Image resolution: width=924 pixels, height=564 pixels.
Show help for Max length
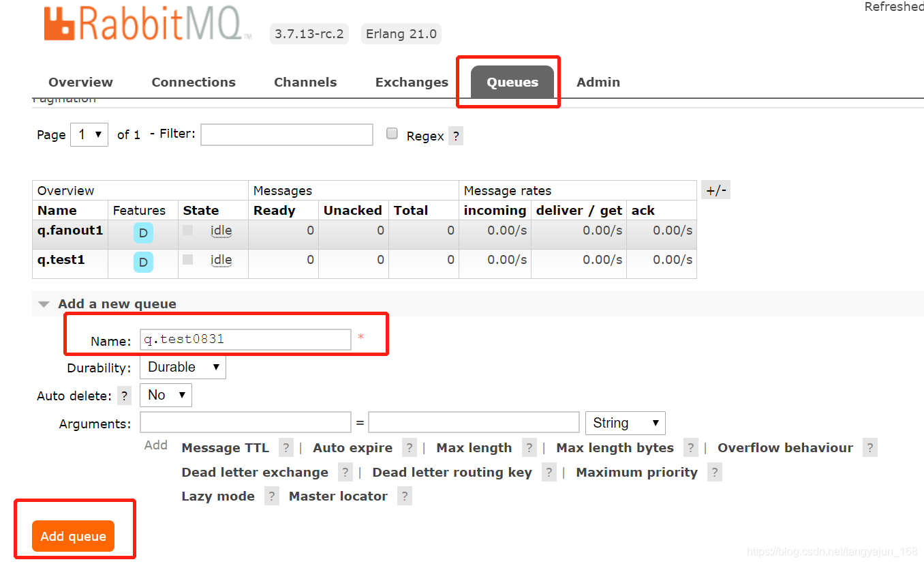coord(529,448)
